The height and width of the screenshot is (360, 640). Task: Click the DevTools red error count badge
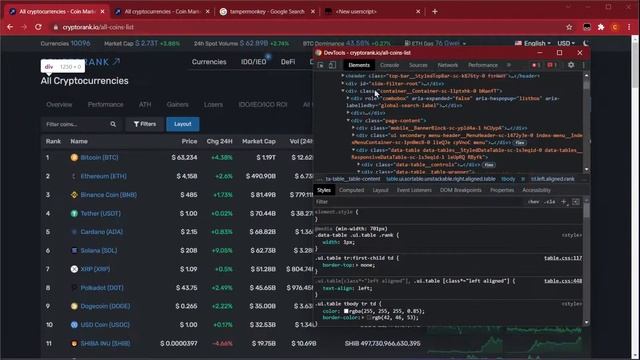[536, 65]
